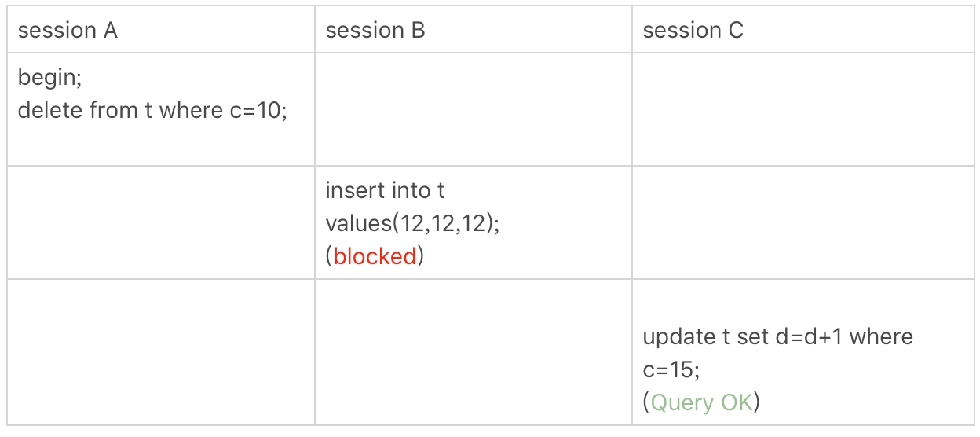Select empty session C cell in delete row

coord(803,109)
